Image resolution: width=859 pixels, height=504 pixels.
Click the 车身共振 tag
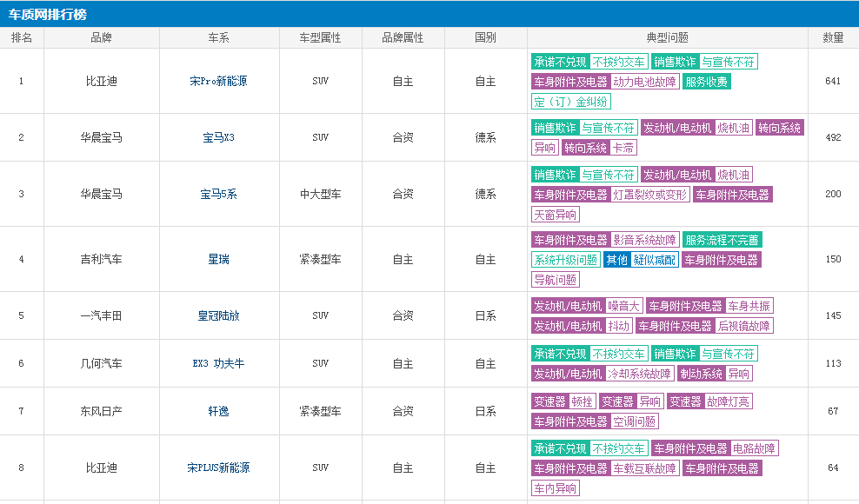click(x=749, y=306)
